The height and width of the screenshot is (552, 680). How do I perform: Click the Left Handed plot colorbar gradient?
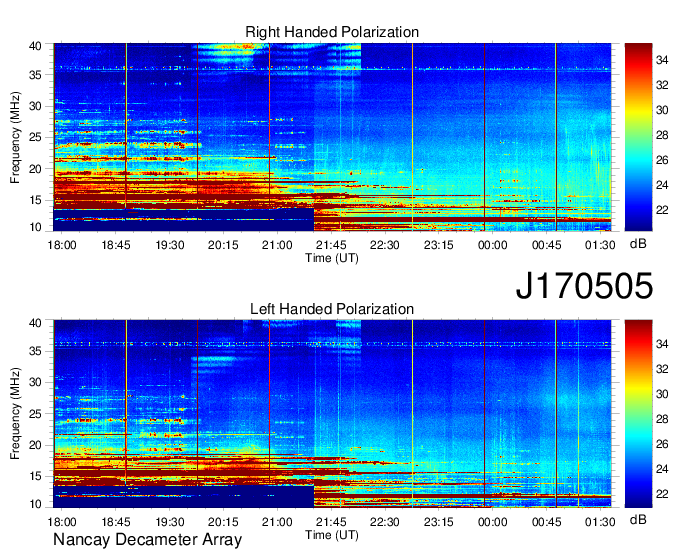[638, 414]
